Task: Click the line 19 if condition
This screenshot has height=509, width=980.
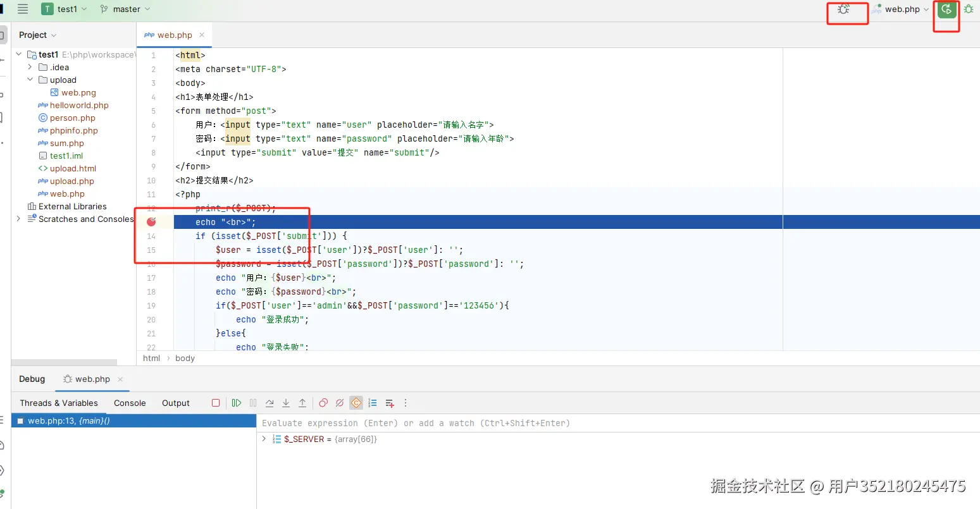Action: coord(363,305)
